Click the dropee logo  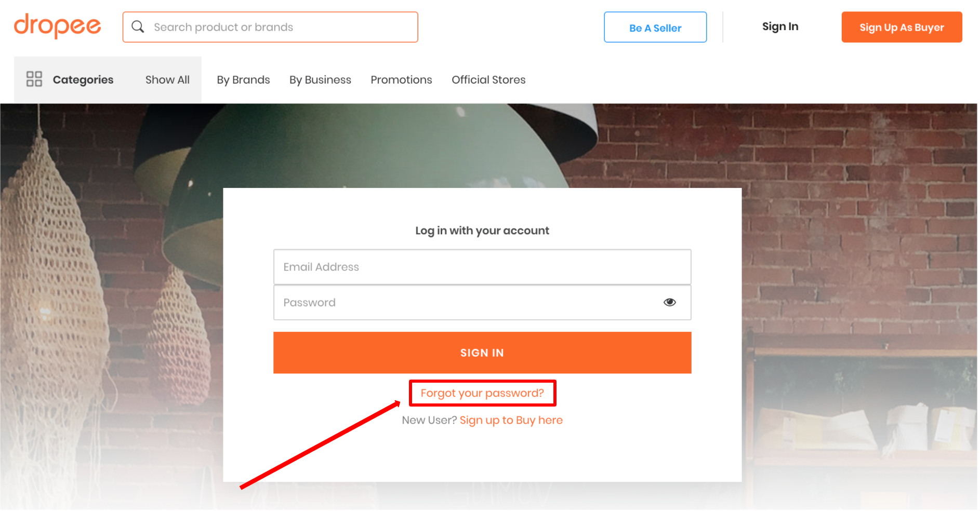(x=57, y=26)
